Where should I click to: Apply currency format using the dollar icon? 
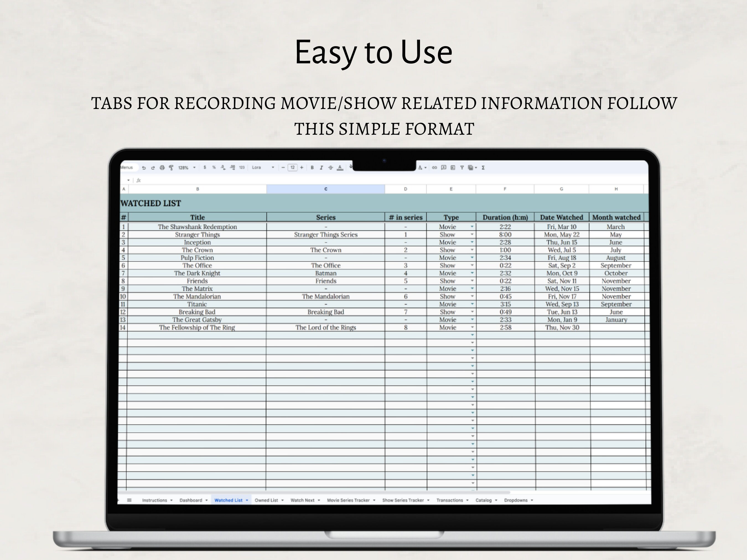[205, 168]
